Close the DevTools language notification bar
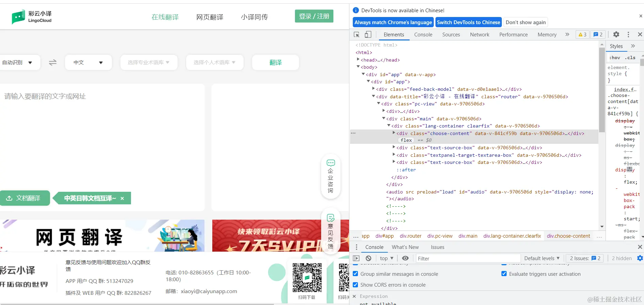Viewport: 644px width, 305px height. [641, 16]
